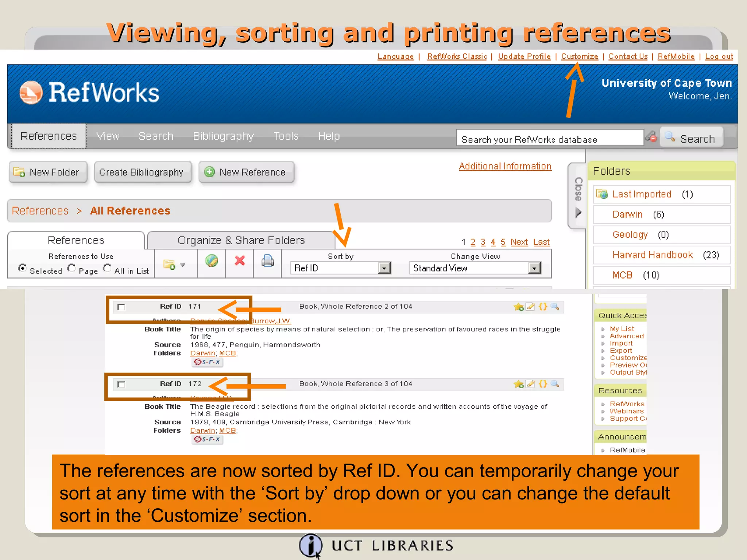Click in the RefWorks database search field

[x=550, y=138]
